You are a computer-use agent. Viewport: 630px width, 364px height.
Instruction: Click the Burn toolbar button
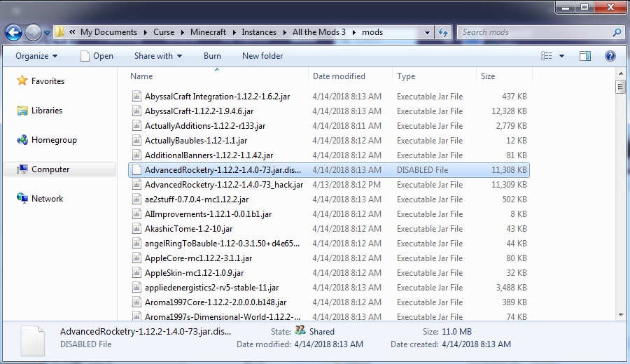coord(212,56)
